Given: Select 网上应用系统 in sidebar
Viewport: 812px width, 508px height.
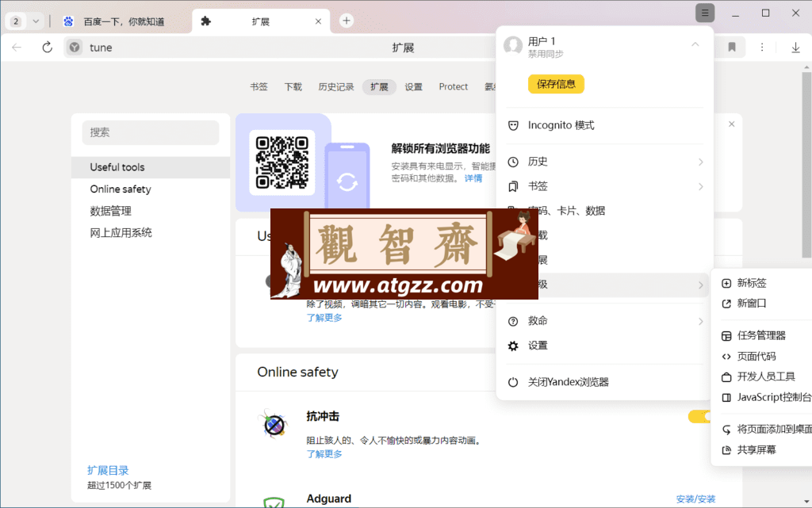Looking at the screenshot, I should (x=150, y=232).
